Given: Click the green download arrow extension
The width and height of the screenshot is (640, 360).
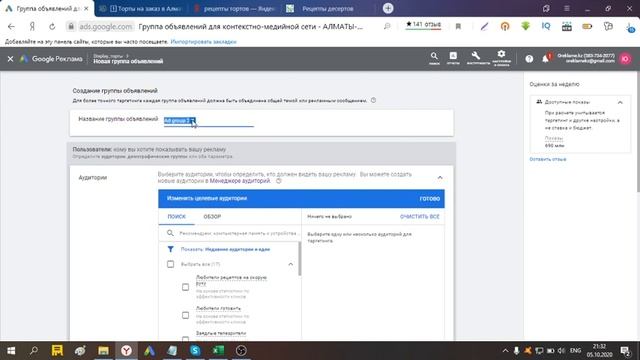Looking at the screenshot, I should tap(525, 26).
